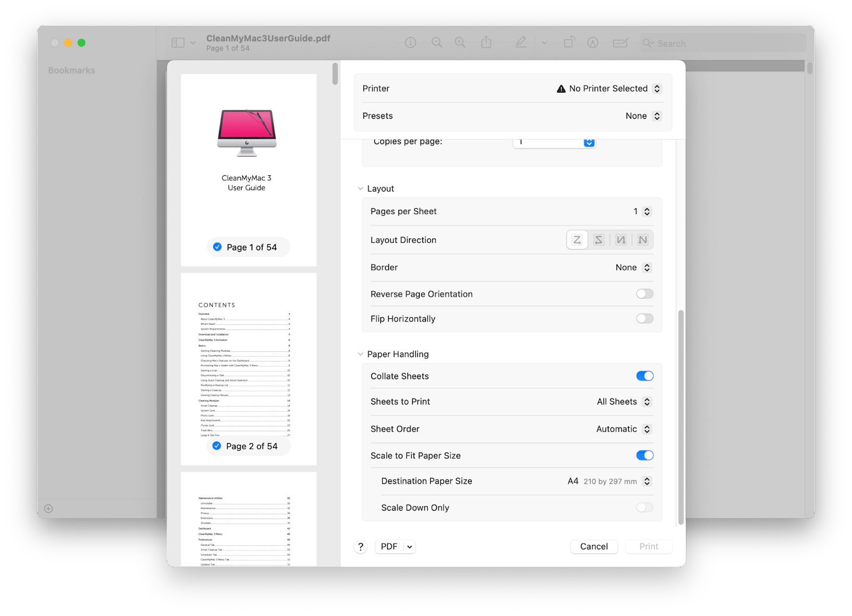Screen dimensions: 852x616
Task: Click the Inspector info icon
Action: point(410,43)
